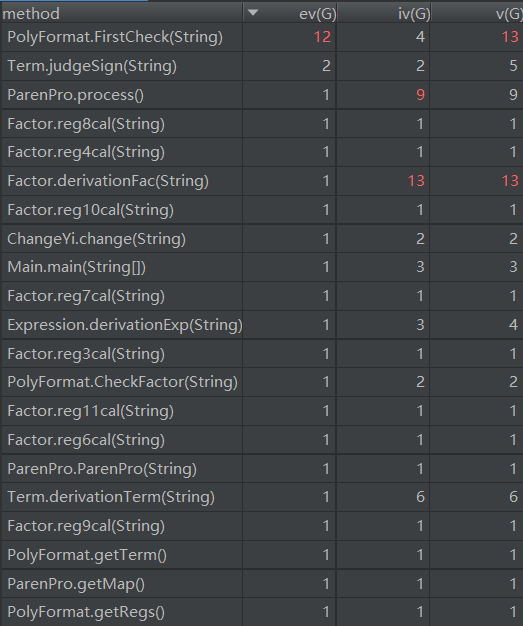The width and height of the screenshot is (523, 626).
Task: Select the Expression.derivationExp(String) row
Action: pos(262,325)
